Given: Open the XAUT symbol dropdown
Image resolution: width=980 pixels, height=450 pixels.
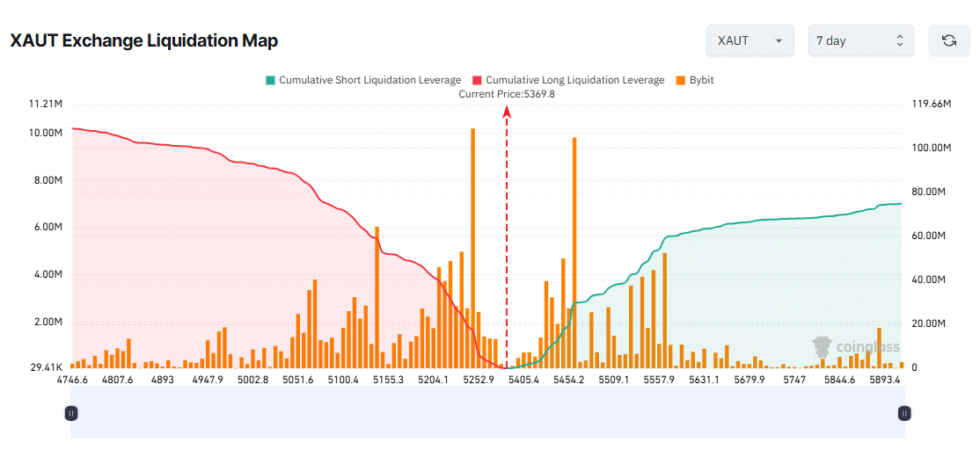Looking at the screenshot, I should (x=750, y=41).
